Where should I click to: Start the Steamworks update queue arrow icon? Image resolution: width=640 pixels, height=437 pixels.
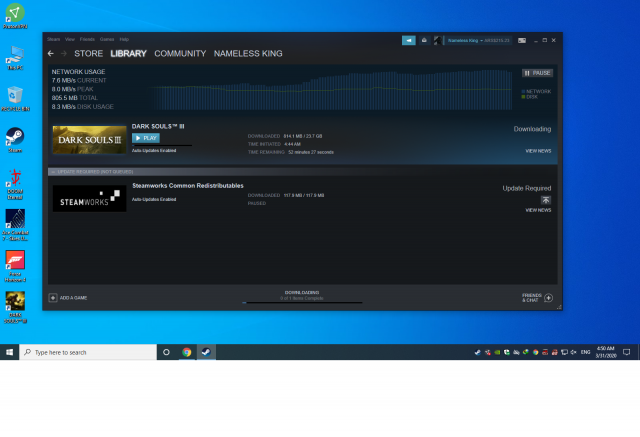[545, 200]
